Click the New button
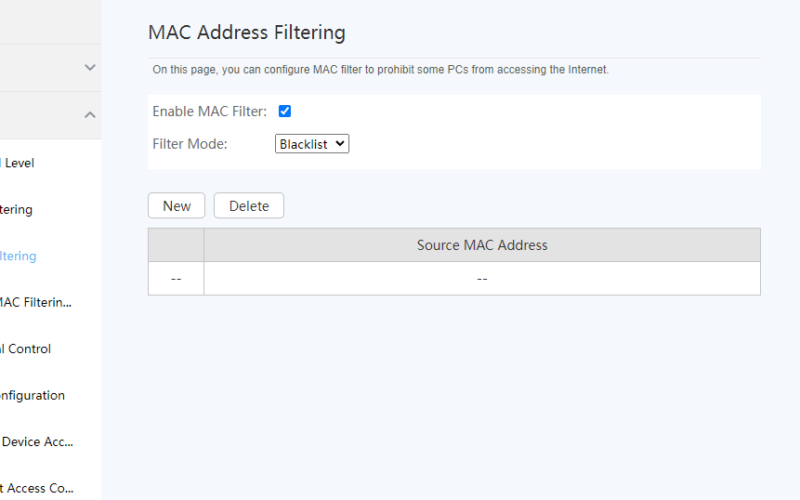The image size is (800, 500). pyautogui.click(x=177, y=206)
